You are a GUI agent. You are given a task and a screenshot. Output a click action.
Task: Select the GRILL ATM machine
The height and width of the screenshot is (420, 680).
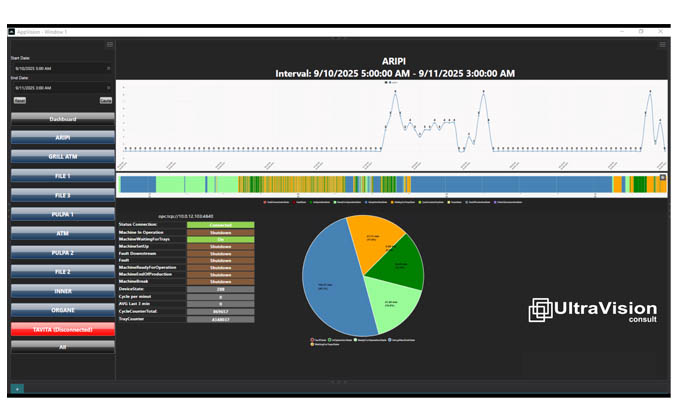click(61, 157)
